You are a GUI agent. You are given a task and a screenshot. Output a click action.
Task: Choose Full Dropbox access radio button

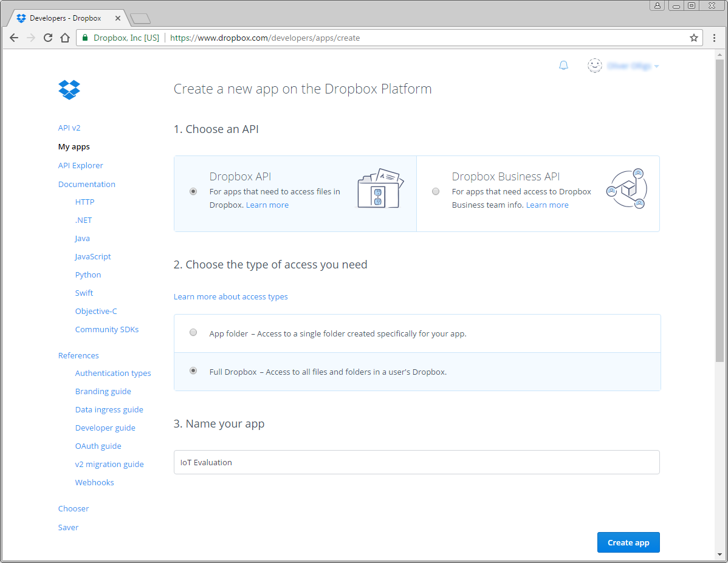193,370
